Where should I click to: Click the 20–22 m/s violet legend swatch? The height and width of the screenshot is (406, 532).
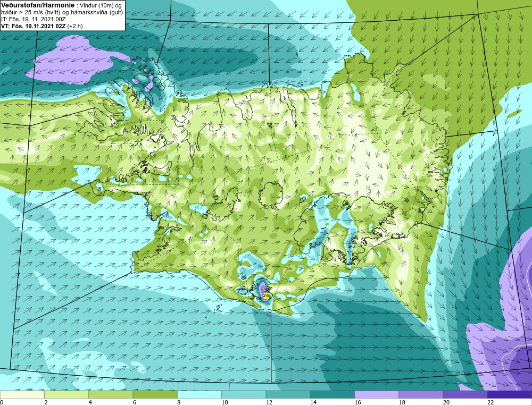coord(465,394)
